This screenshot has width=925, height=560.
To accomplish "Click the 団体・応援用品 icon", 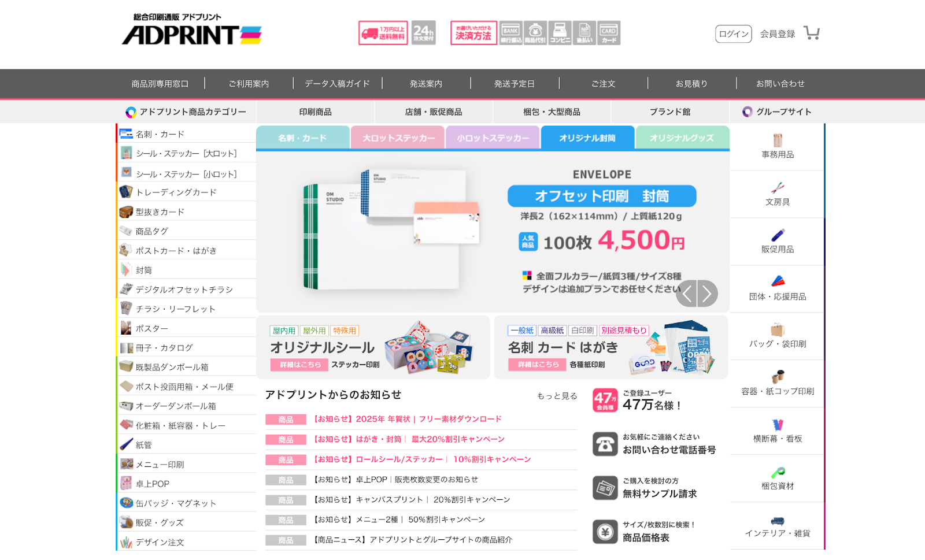I will pos(778,282).
